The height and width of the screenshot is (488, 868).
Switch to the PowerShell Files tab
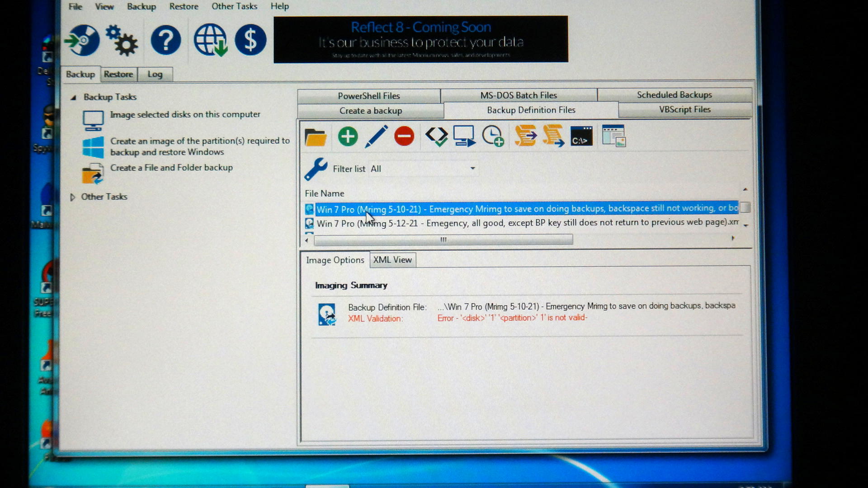point(369,96)
